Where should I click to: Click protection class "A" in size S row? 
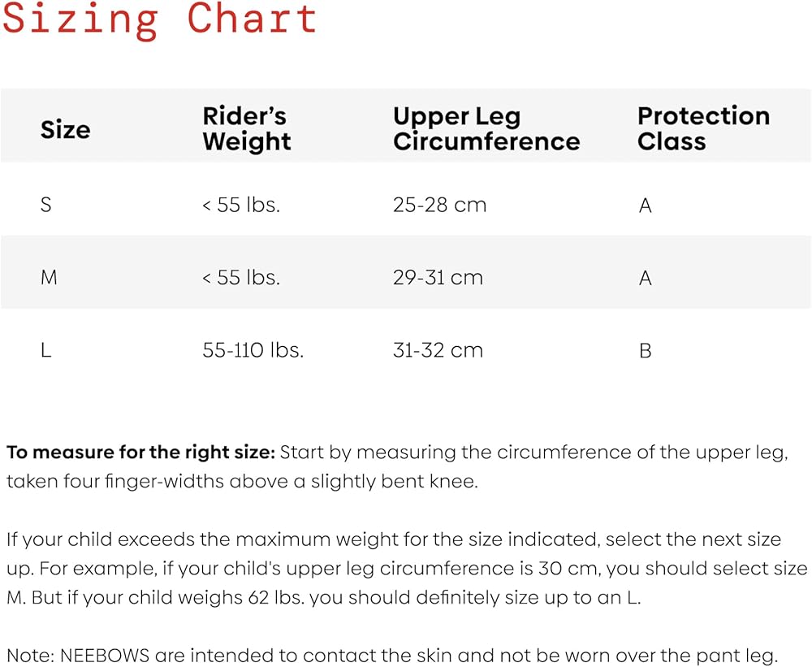[646, 205]
